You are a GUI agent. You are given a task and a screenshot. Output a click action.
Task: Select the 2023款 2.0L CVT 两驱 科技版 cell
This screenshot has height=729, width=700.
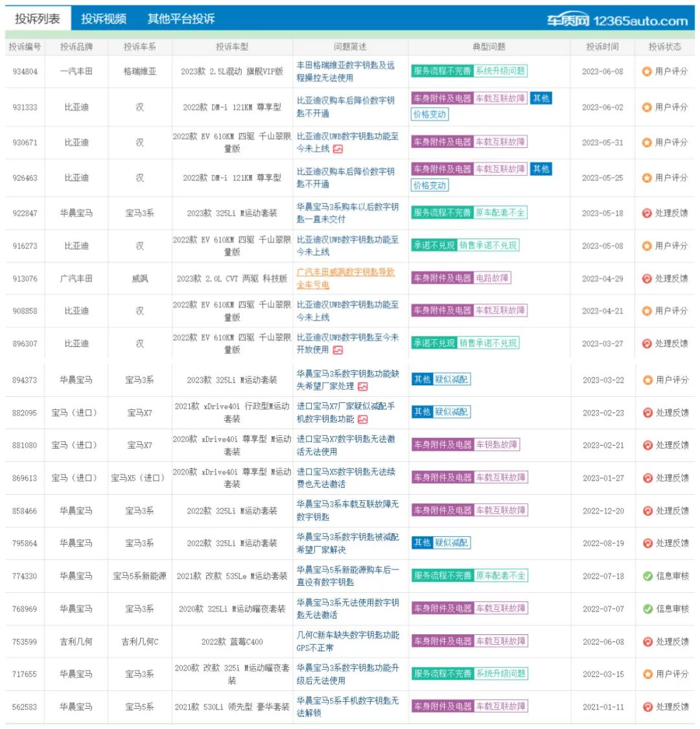click(x=232, y=278)
